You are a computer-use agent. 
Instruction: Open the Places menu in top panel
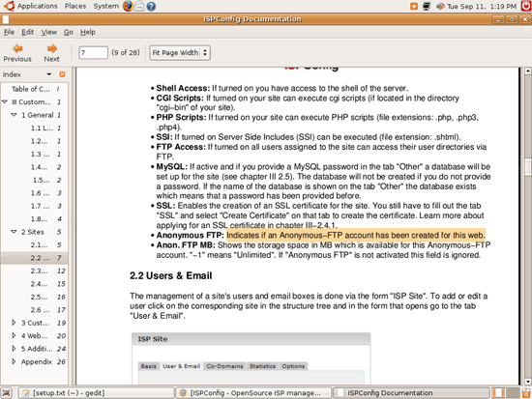pyautogui.click(x=75, y=6)
